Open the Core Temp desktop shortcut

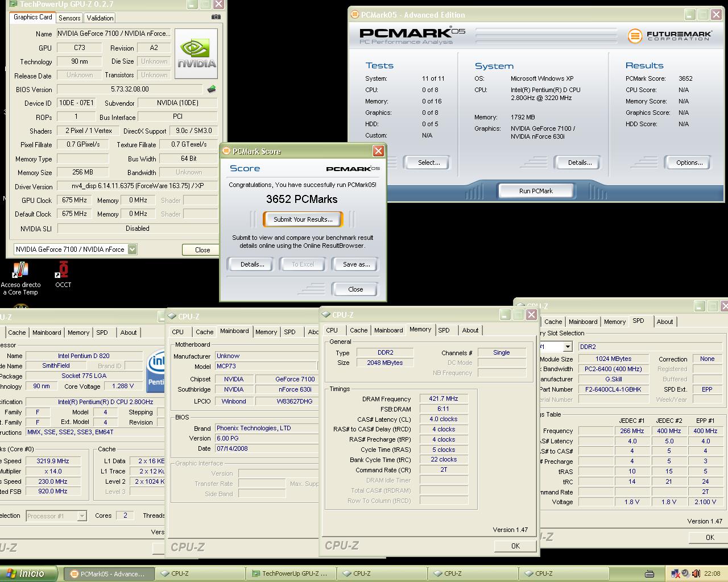(x=21, y=278)
